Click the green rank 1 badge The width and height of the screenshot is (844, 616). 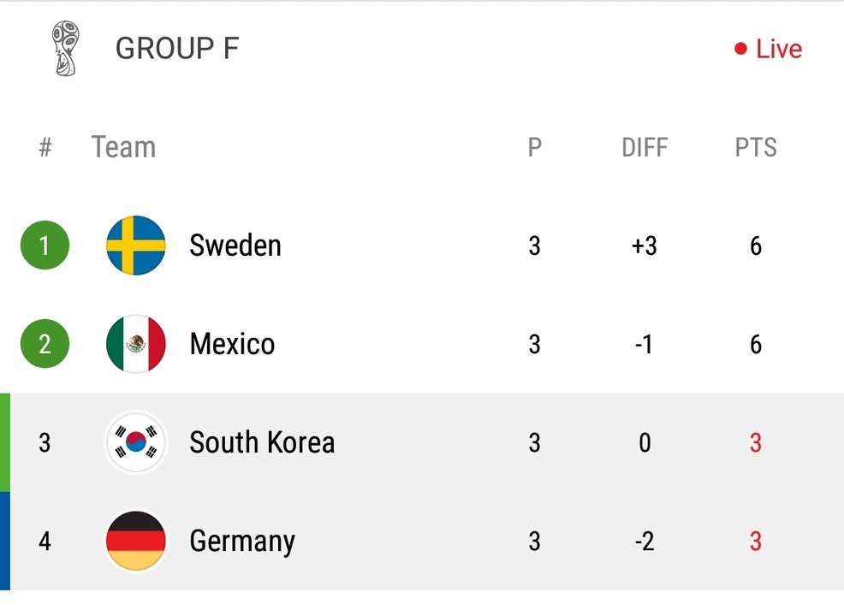click(x=45, y=246)
